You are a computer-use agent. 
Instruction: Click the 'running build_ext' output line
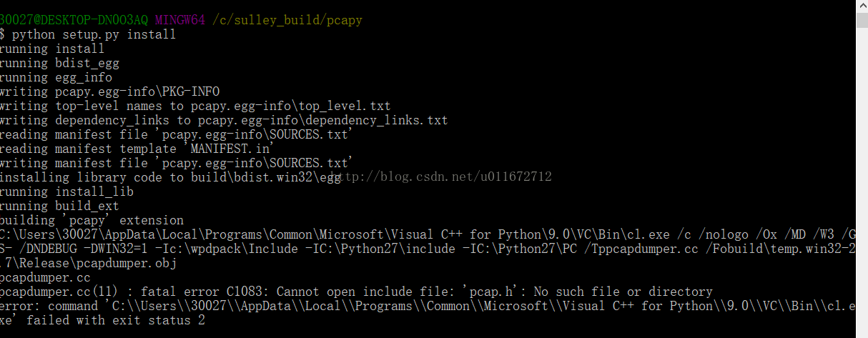tap(59, 206)
